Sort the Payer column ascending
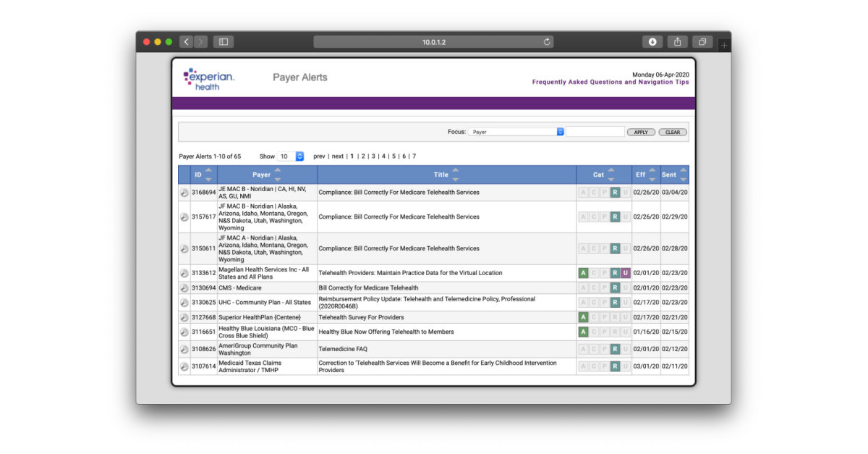This screenshot has height=454, width=868. point(277,170)
